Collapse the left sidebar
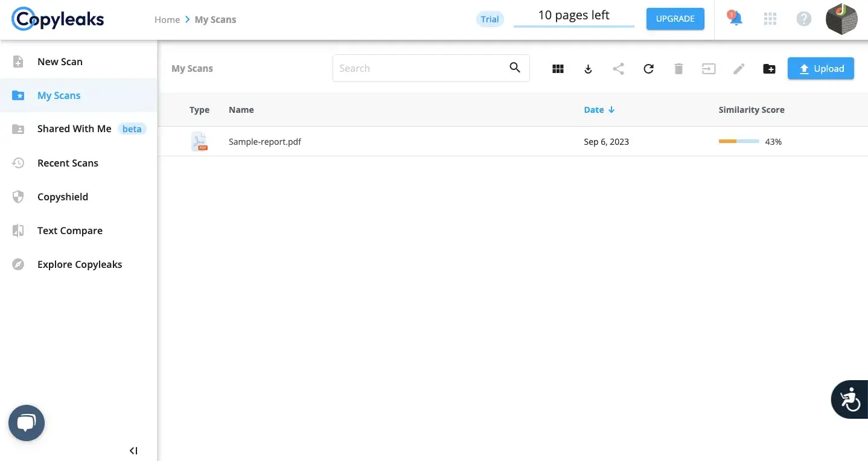 click(133, 450)
